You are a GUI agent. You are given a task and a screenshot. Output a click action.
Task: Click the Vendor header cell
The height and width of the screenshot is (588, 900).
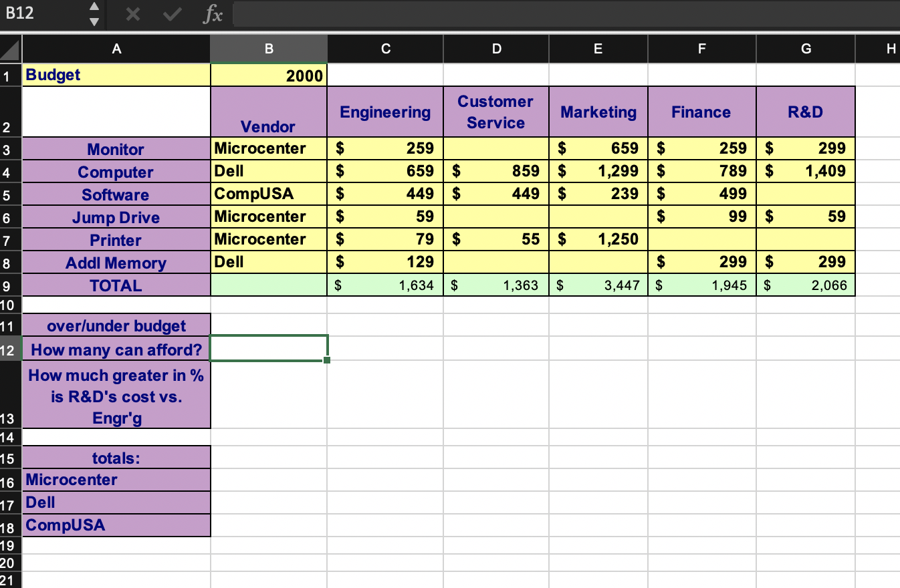[268, 111]
